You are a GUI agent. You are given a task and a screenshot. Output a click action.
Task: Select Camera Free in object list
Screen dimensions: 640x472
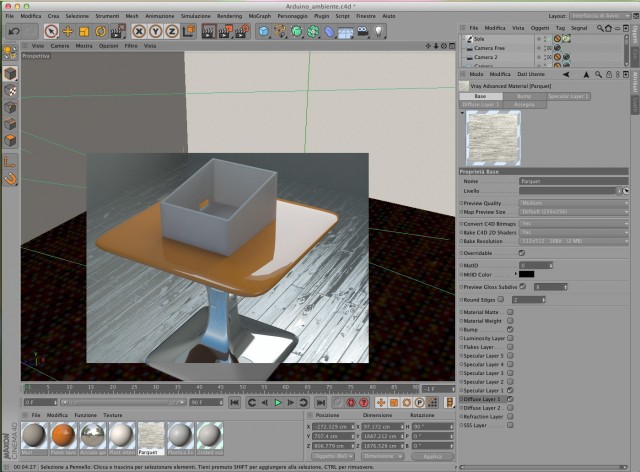[x=489, y=48]
